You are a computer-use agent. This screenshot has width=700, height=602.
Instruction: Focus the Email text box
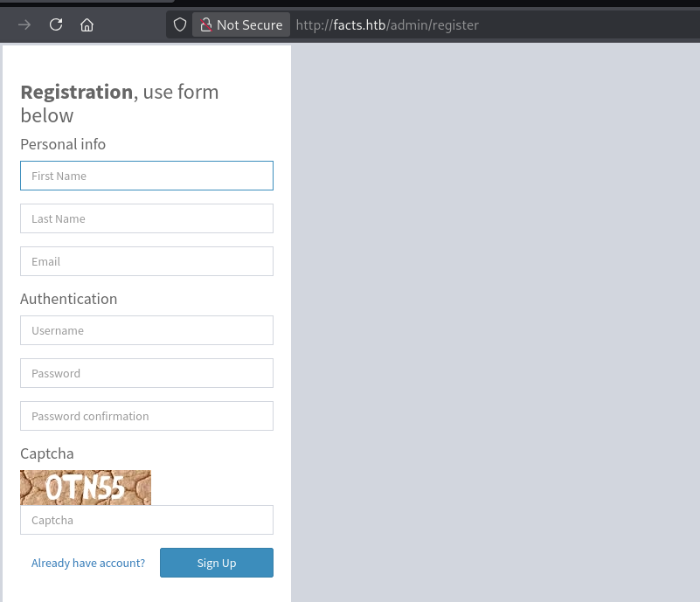tap(147, 261)
